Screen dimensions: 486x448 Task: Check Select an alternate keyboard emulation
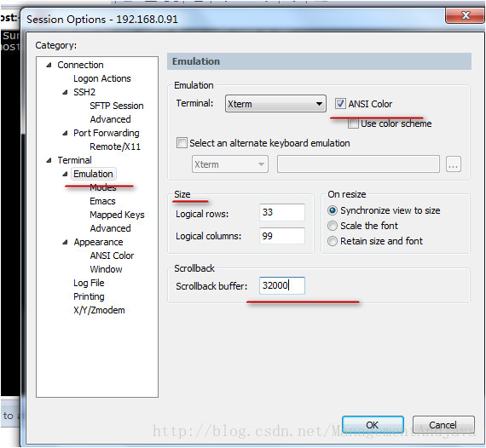tap(182, 143)
